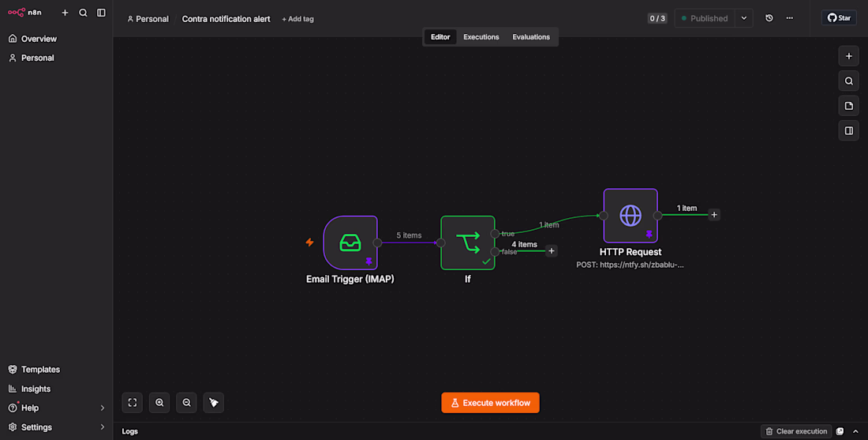This screenshot has width=868, height=440.
Task: Open Templates in sidebar
Action: click(x=56, y=370)
